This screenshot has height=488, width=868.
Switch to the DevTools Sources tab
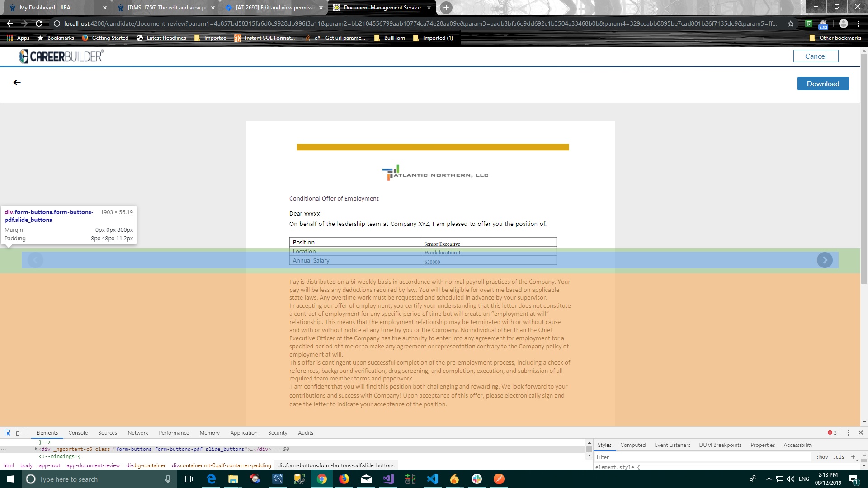pos(107,433)
